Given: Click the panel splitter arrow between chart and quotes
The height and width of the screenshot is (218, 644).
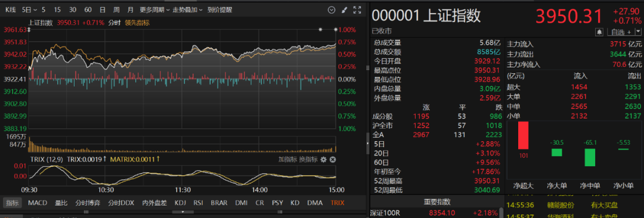Looking at the screenshot, I should pos(367,143).
